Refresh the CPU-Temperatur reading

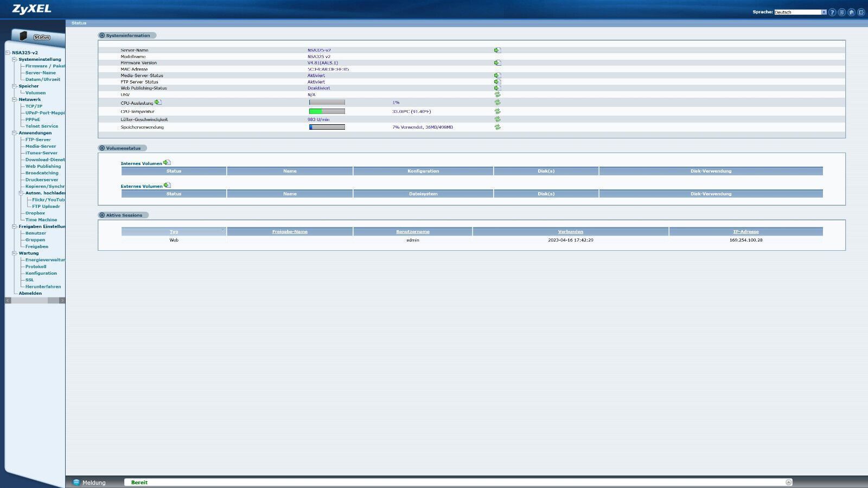tap(497, 111)
